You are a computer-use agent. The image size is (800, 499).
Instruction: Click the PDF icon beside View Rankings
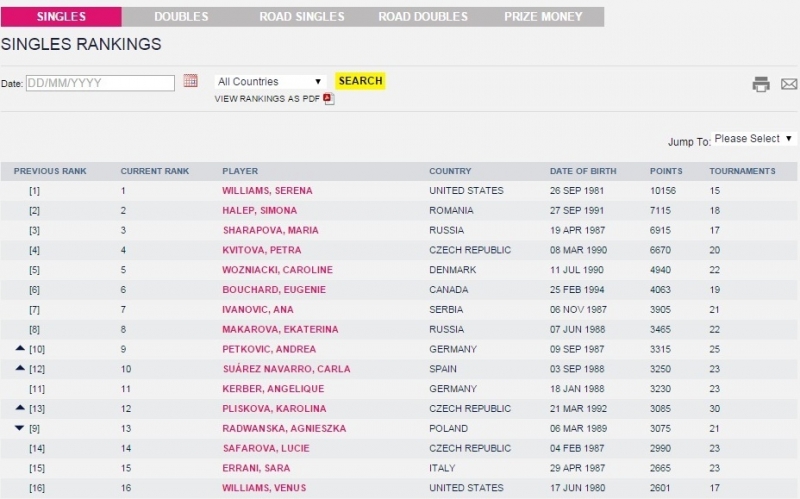pos(329,98)
